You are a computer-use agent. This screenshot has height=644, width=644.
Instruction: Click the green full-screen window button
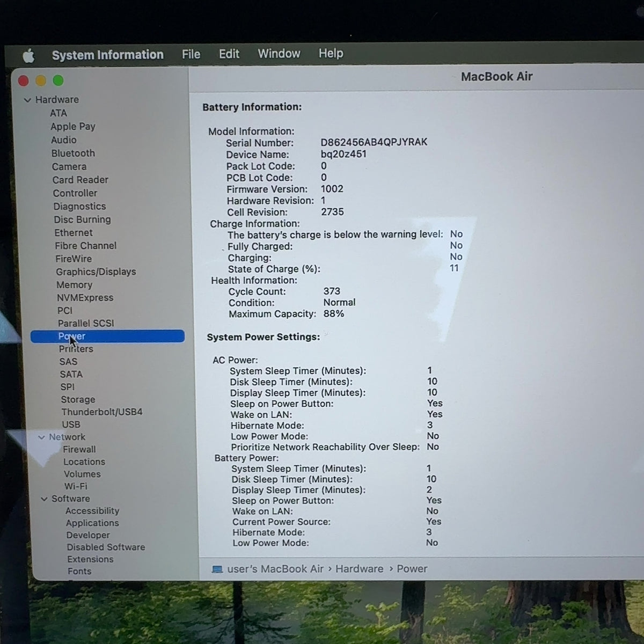(x=58, y=80)
